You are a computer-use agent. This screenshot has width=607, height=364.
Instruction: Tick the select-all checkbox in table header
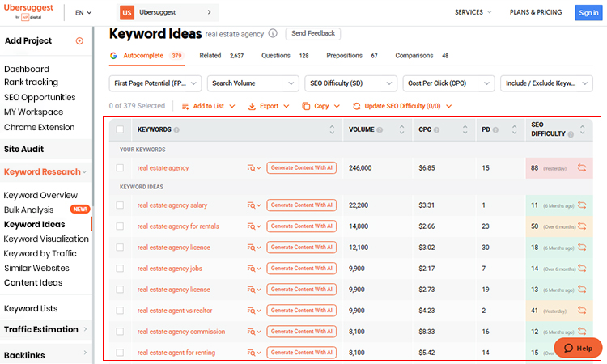(x=120, y=129)
